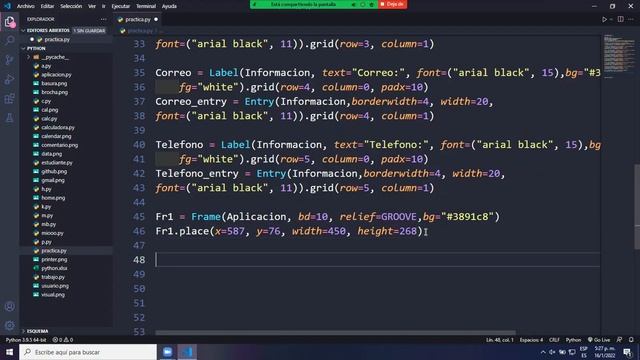This screenshot has width=640, height=360.
Task: Click the line and column indicator
Action: (500, 340)
